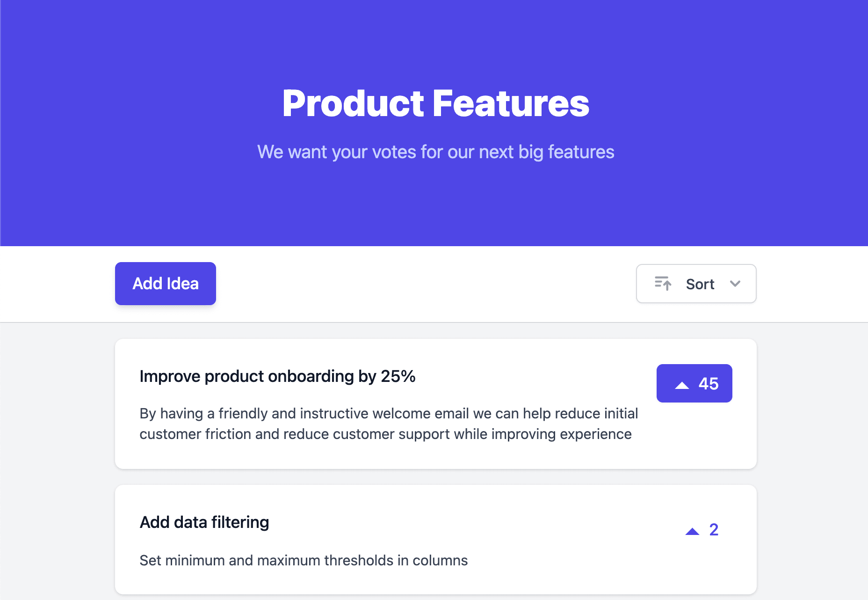This screenshot has height=600, width=868.
Task: Click the Add Idea button
Action: [166, 284]
